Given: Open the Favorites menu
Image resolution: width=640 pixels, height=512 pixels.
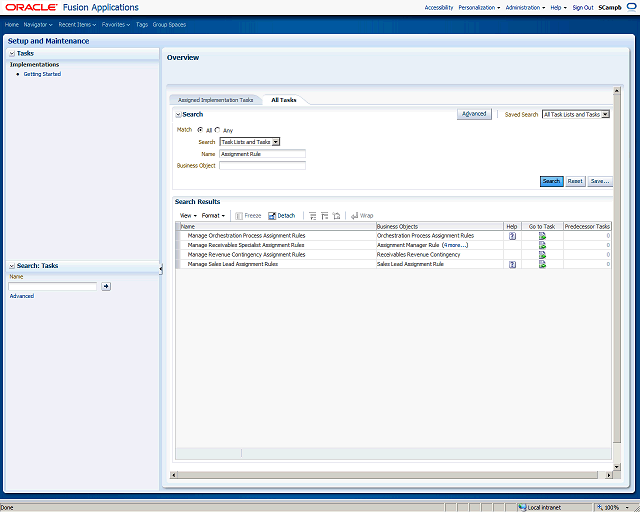Looking at the screenshot, I should [116, 24].
